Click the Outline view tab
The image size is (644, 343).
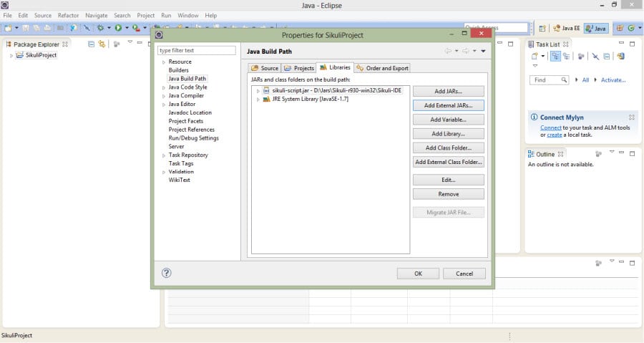pos(545,154)
